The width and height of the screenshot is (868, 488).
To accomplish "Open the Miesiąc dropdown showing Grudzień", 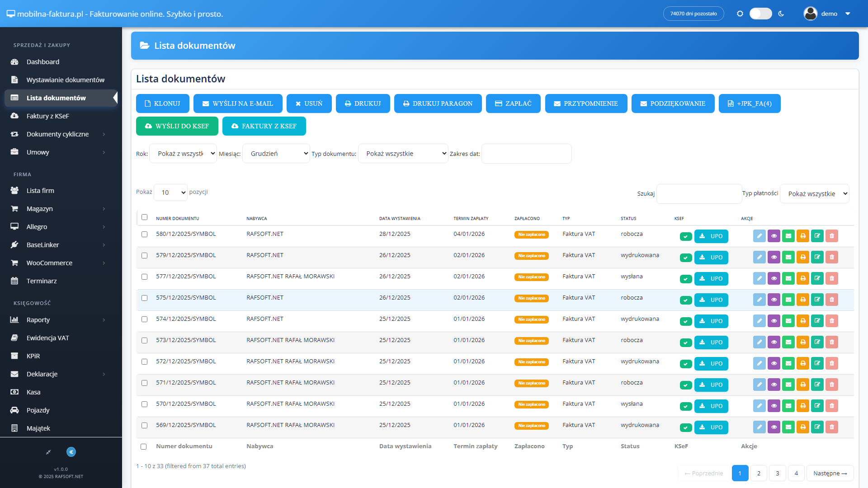I will point(276,154).
